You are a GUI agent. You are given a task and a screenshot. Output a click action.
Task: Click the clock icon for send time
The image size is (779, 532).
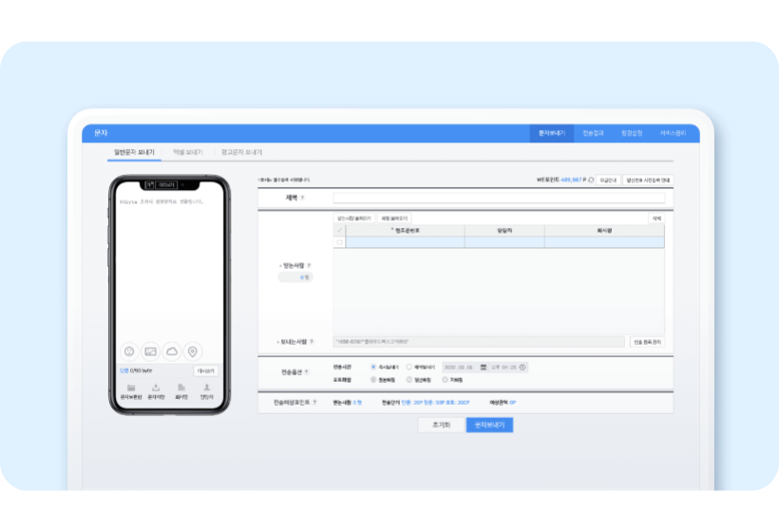pos(522,367)
